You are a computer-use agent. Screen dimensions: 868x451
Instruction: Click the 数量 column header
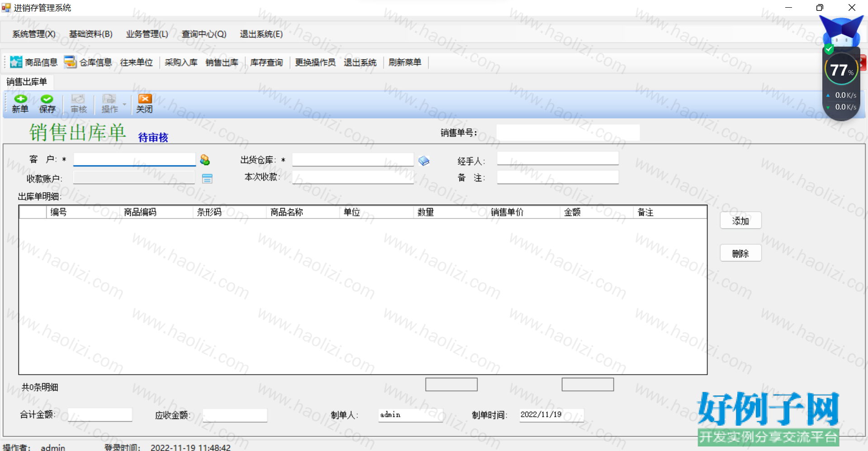point(450,212)
